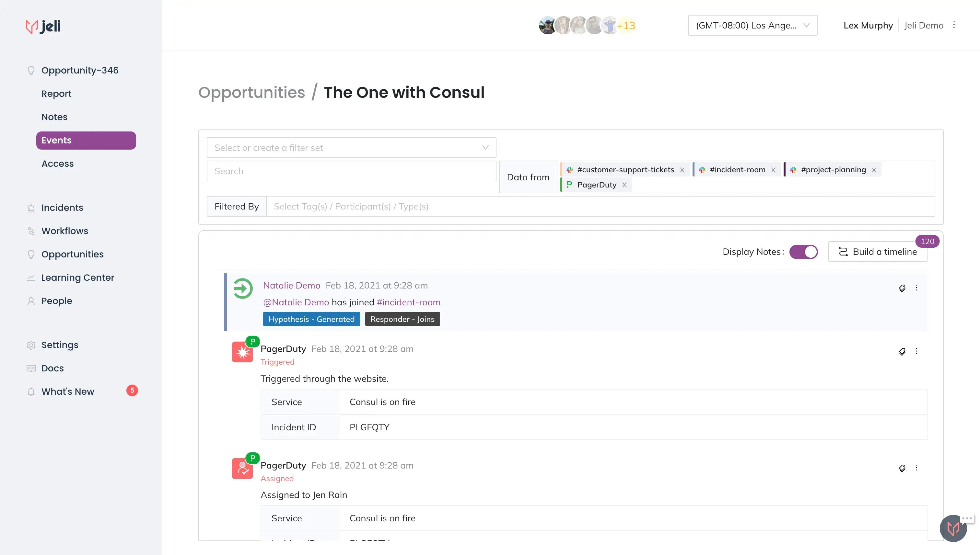Screen dimensions: 980x555
Task: Open the Opportunities breadcrumb link
Action: [x=251, y=92]
